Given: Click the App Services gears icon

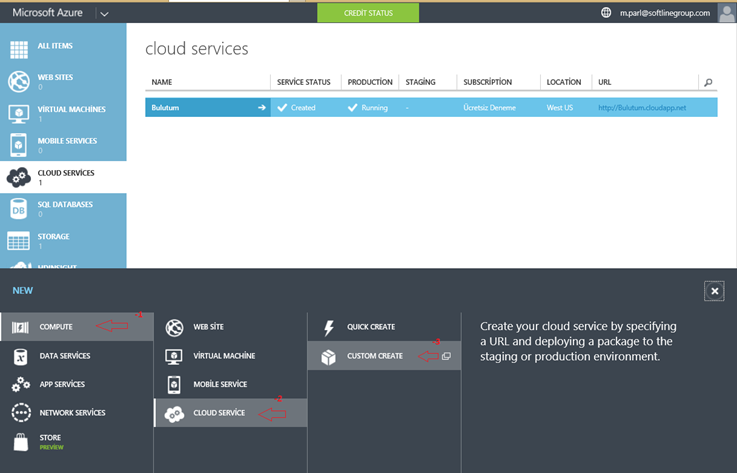Looking at the screenshot, I should point(21,385).
